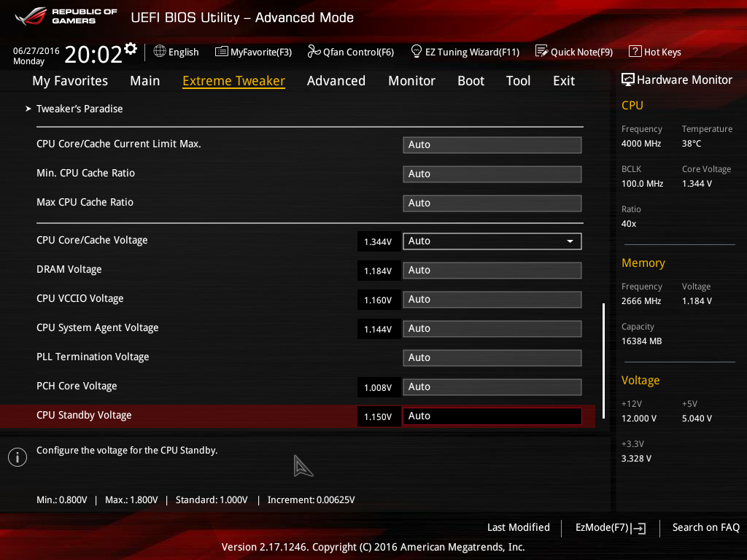Click the settings list scrollbar
The height and width of the screenshot is (560, 747).
[x=603, y=361]
